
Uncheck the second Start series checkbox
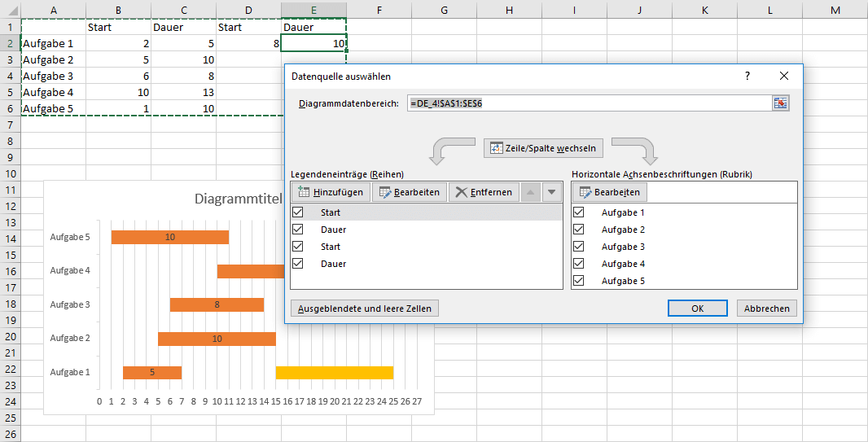(298, 247)
